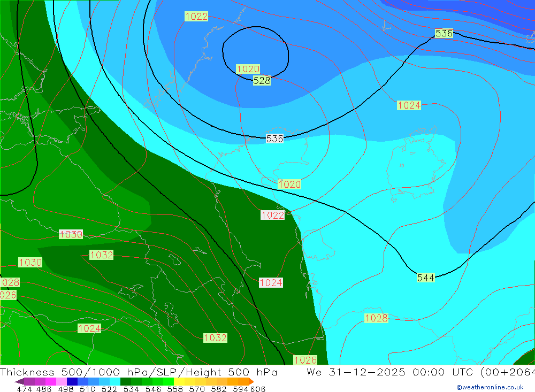
Task: Click the 1024 label in the blue area
Action: 409,105
